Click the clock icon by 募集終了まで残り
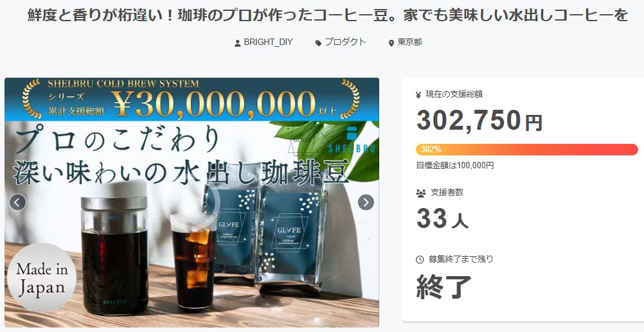 click(420, 259)
